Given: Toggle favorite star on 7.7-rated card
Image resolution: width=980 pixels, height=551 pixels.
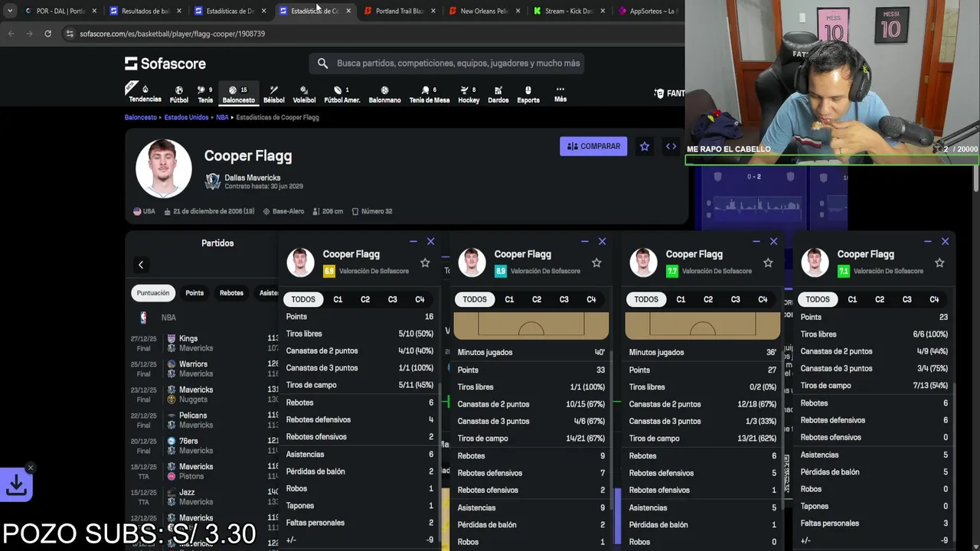Looking at the screenshot, I should coord(768,262).
